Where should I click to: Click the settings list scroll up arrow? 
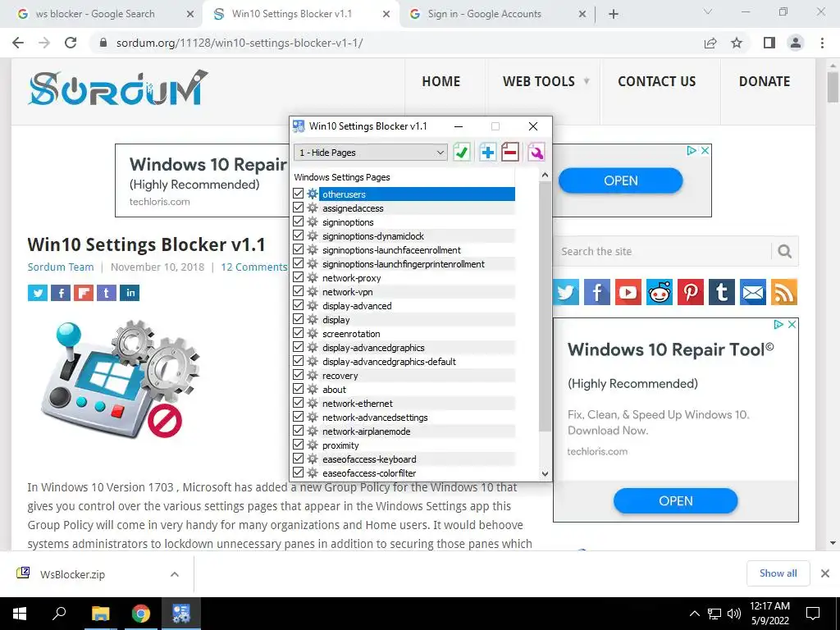point(545,176)
